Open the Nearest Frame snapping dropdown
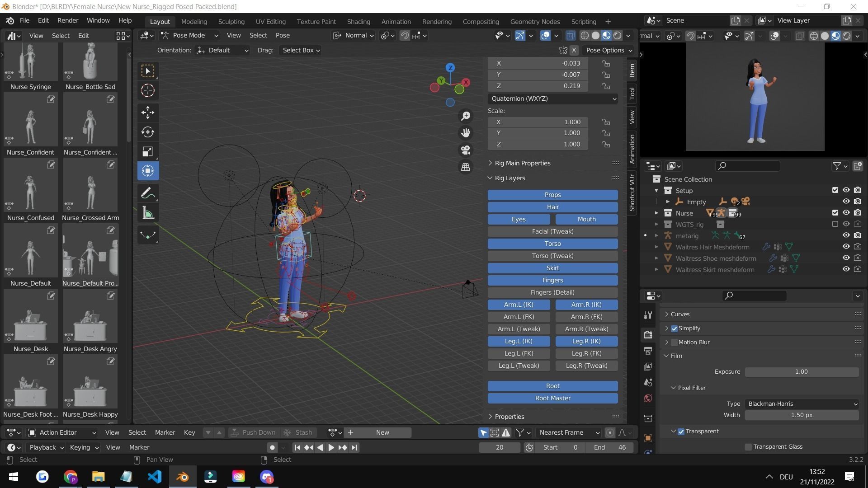The height and width of the screenshot is (488, 868). 569,432
